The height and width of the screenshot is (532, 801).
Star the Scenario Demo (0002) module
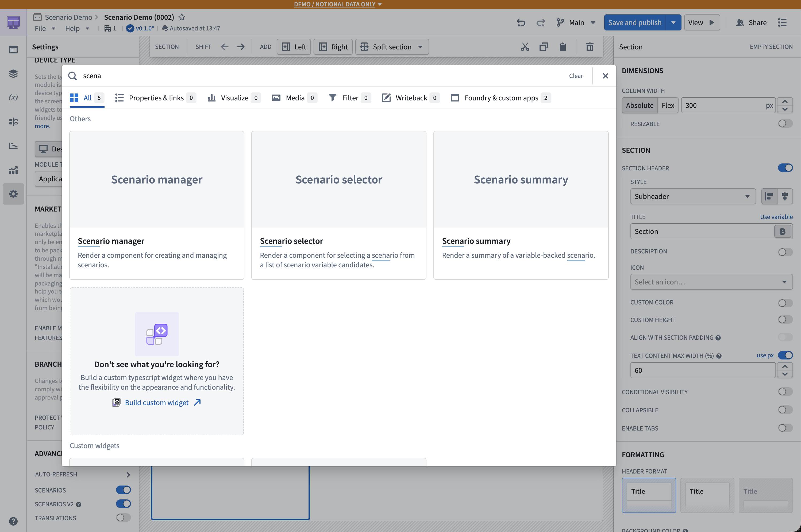[182, 17]
